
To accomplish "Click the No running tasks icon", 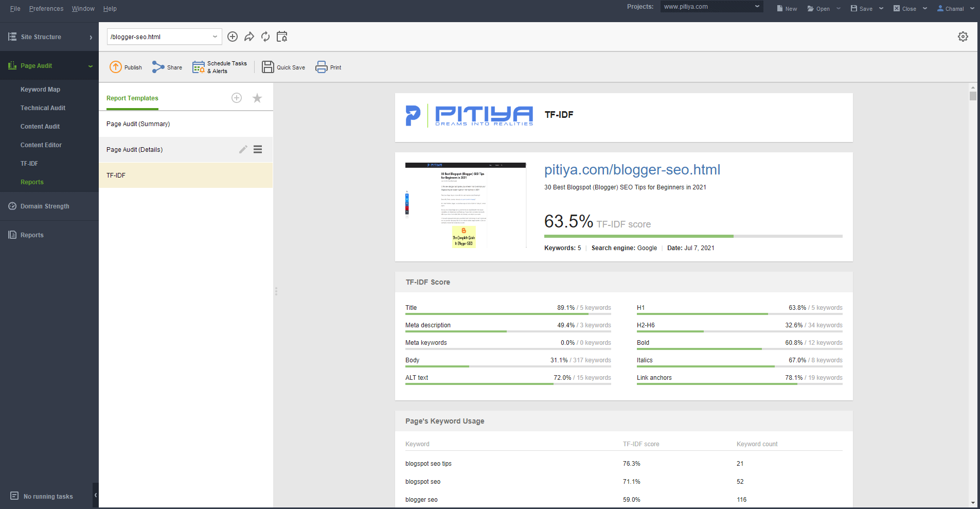I will (x=14, y=496).
